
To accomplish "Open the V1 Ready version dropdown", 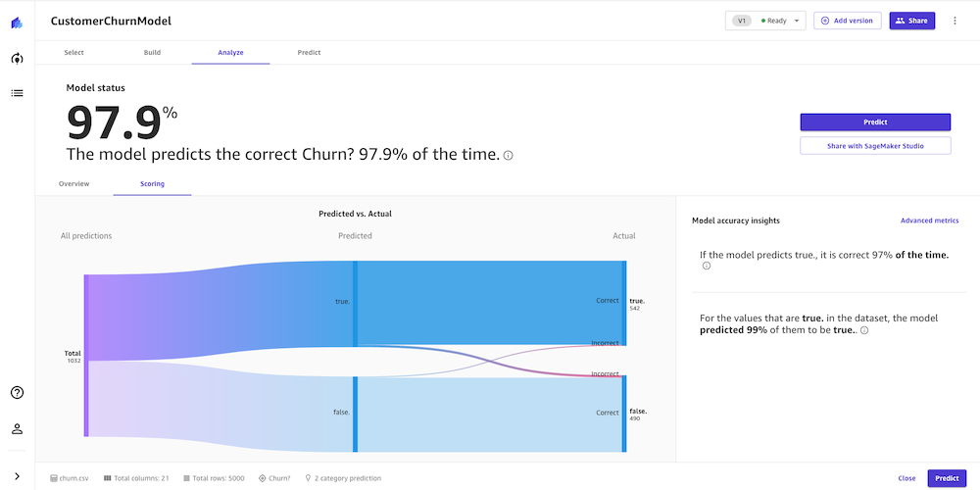I will pos(765,21).
